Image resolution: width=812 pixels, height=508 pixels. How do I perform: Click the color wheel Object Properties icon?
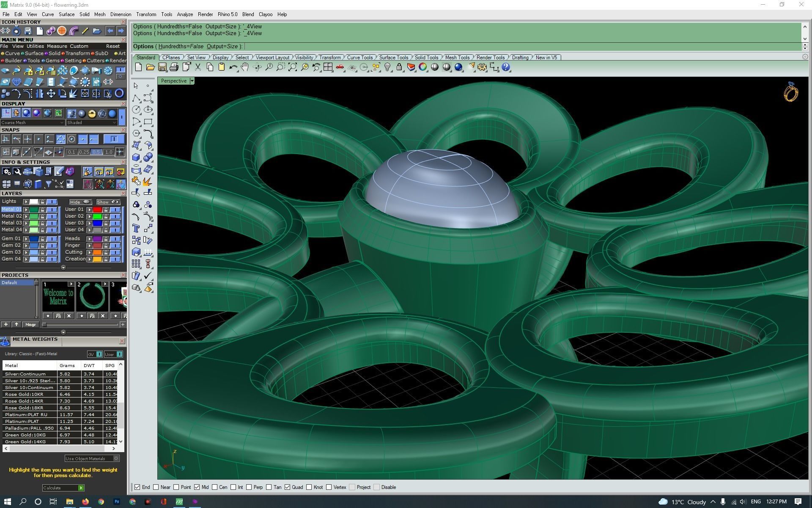pyautogui.click(x=423, y=67)
